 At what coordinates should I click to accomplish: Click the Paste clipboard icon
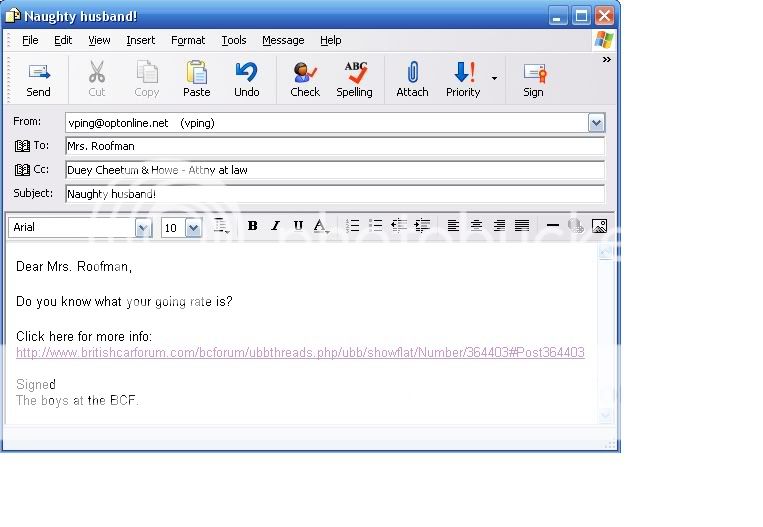pos(197,79)
